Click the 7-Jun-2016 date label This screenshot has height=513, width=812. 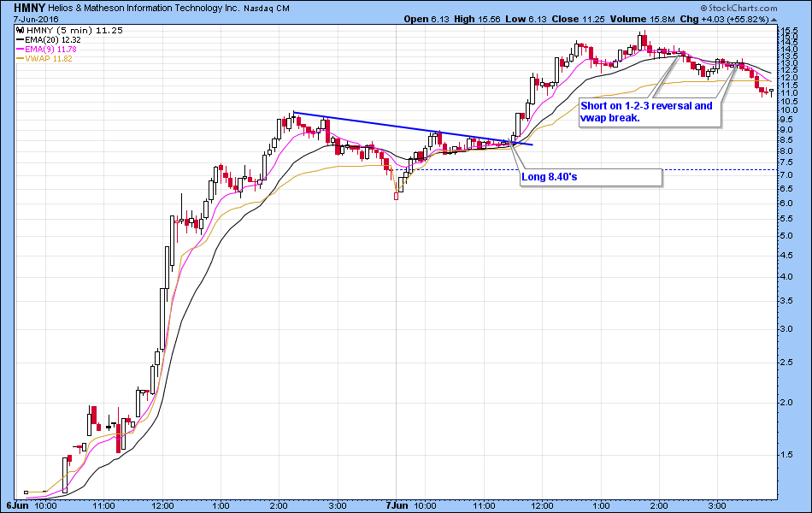pyautogui.click(x=36, y=20)
